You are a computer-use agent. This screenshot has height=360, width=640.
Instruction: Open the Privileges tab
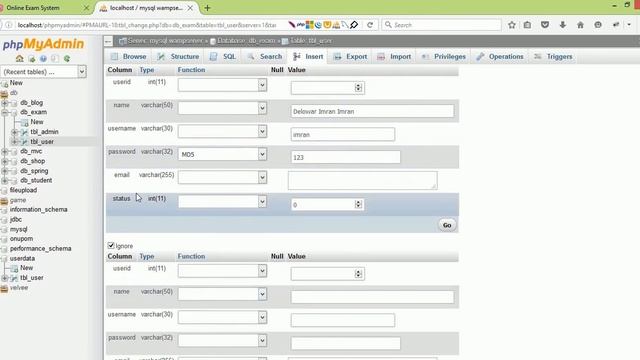click(444, 57)
